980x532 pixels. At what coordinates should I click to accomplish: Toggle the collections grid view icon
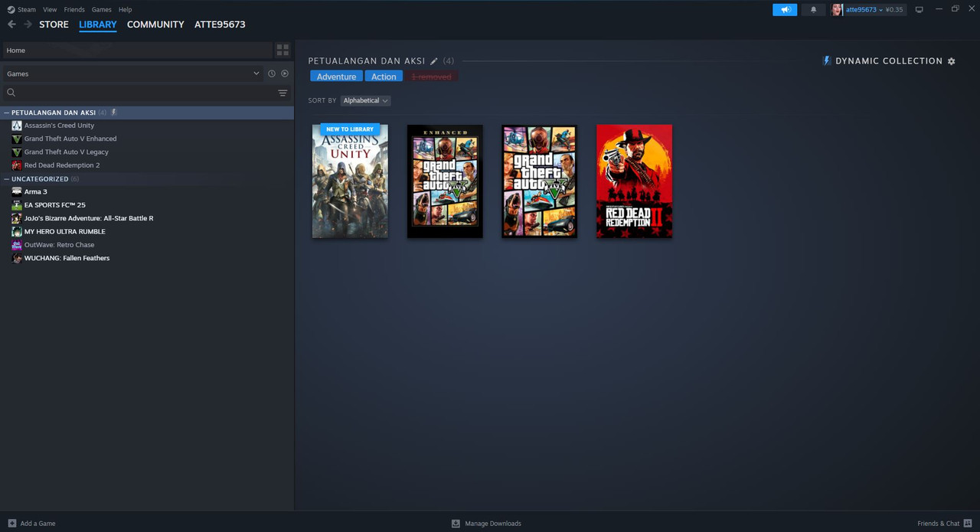tap(283, 51)
